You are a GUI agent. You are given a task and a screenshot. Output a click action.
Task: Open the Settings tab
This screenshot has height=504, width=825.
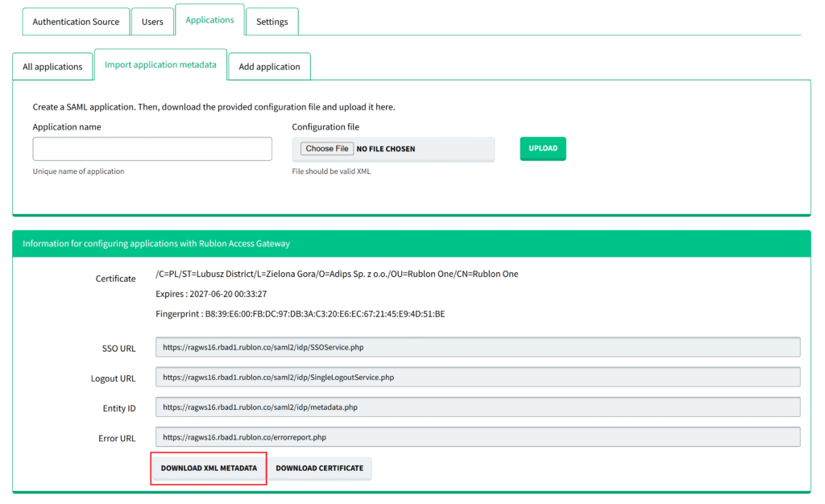[272, 23]
